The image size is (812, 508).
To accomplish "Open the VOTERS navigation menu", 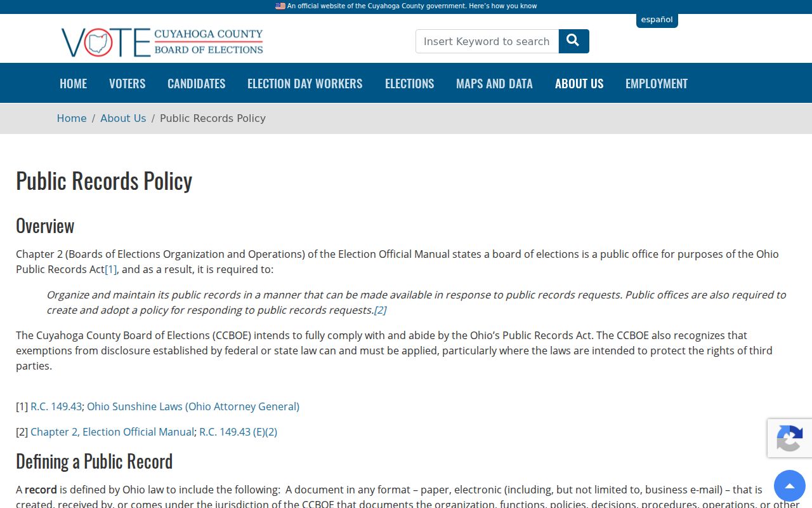I will [128, 83].
